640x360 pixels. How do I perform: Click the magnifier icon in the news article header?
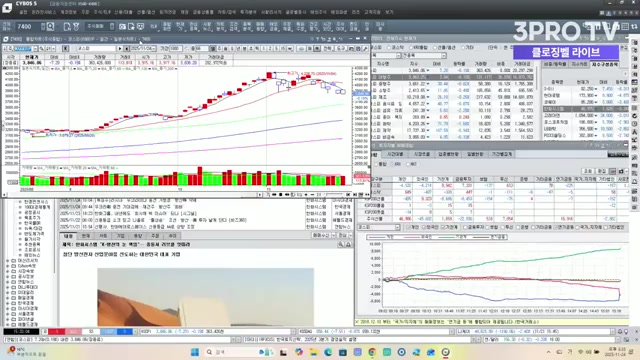[340, 244]
